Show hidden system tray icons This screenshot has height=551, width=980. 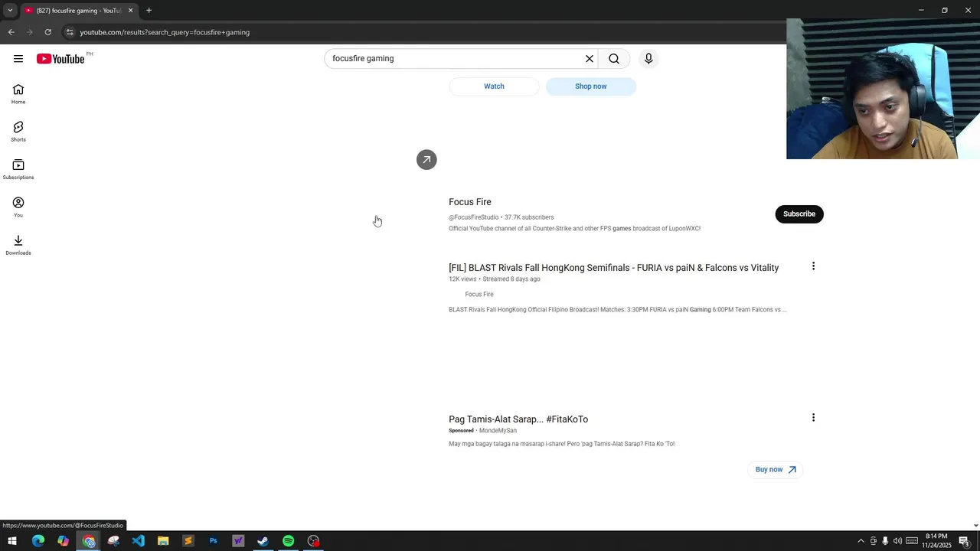point(861,541)
